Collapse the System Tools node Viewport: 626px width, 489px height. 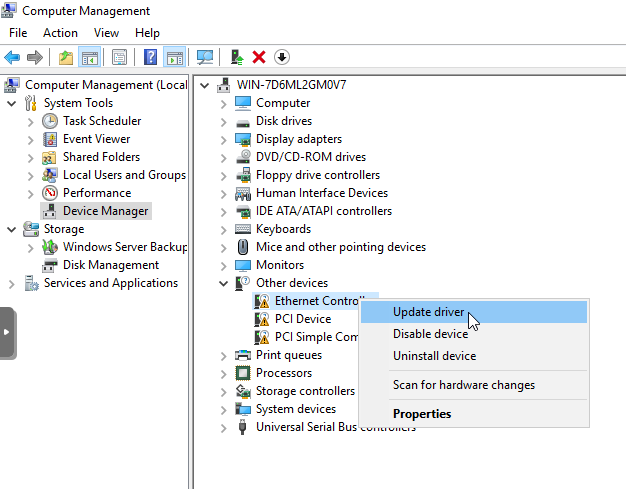pos(12,103)
